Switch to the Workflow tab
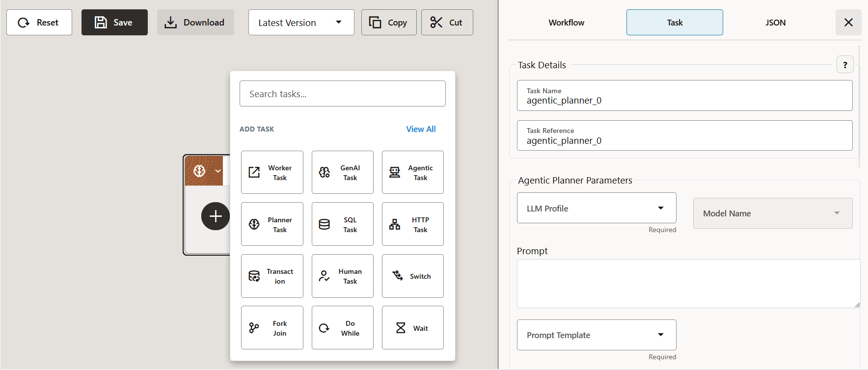 (566, 22)
